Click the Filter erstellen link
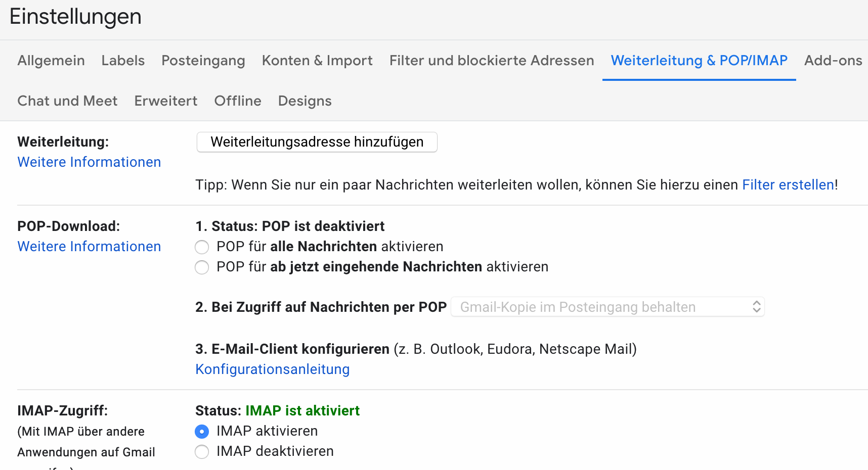Viewport: 868px width, 470px height. click(x=788, y=185)
